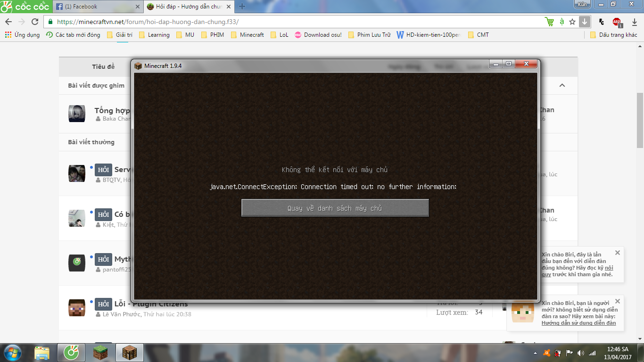Click the gray download-arrow button in address bar

pos(585,22)
